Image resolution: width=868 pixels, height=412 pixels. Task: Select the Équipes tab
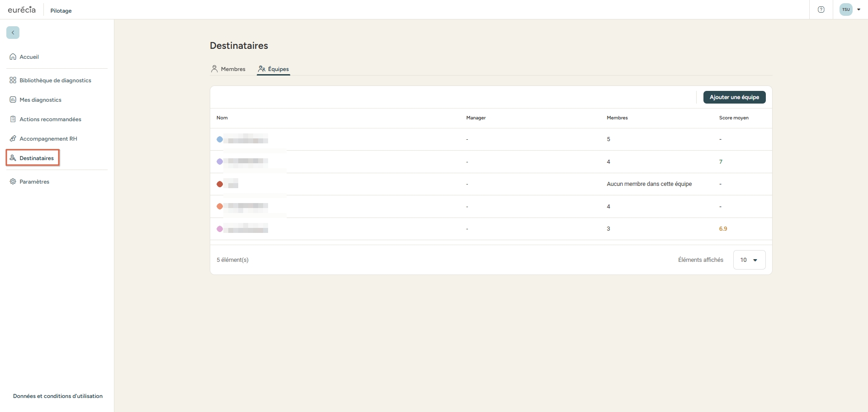click(274, 69)
